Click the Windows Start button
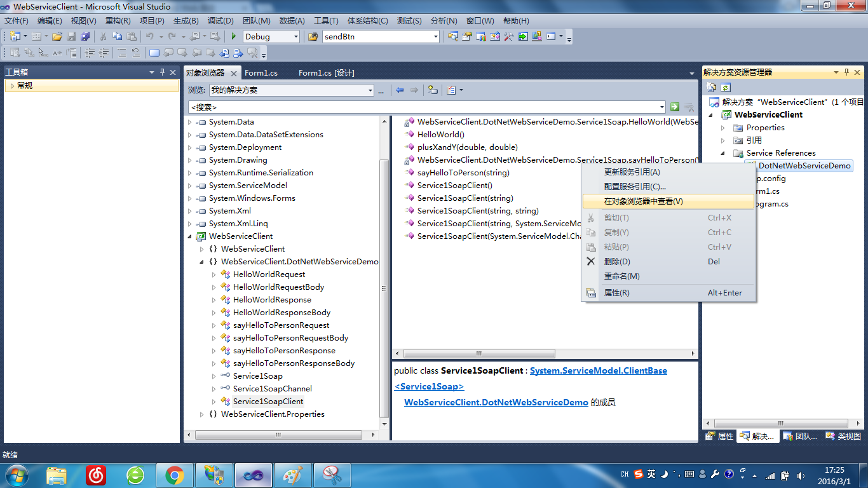This screenshot has width=868, height=488. click(17, 475)
